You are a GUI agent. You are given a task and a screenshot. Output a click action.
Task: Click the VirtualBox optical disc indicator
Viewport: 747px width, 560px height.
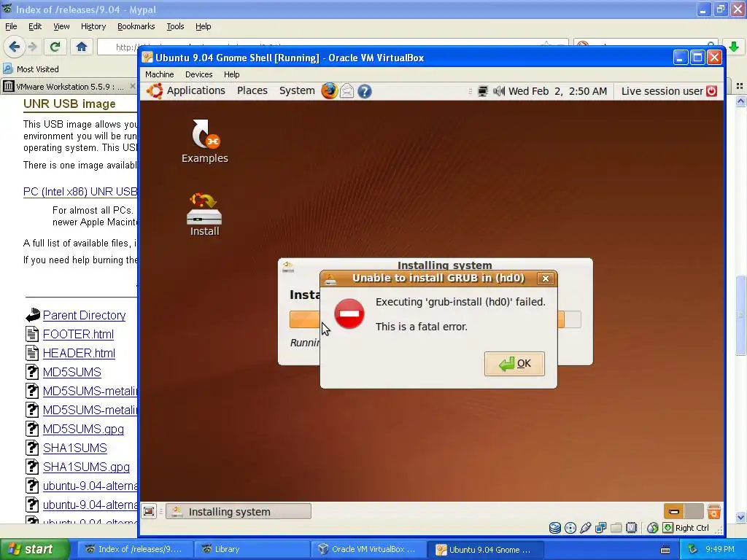570,528
